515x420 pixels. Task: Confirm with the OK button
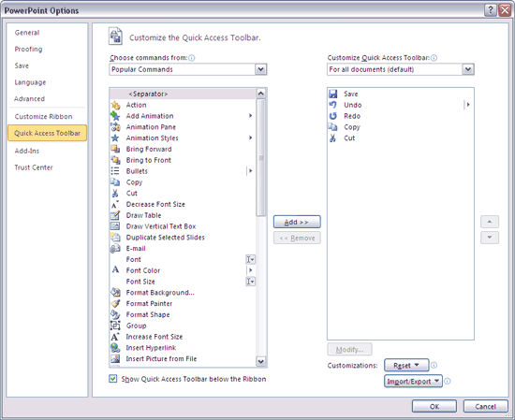click(x=434, y=406)
